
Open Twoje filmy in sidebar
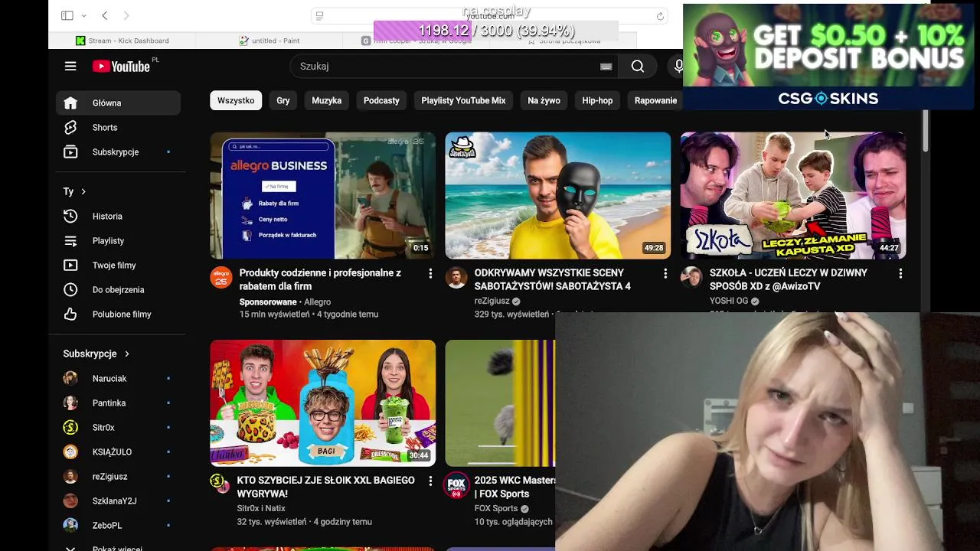tap(118, 265)
